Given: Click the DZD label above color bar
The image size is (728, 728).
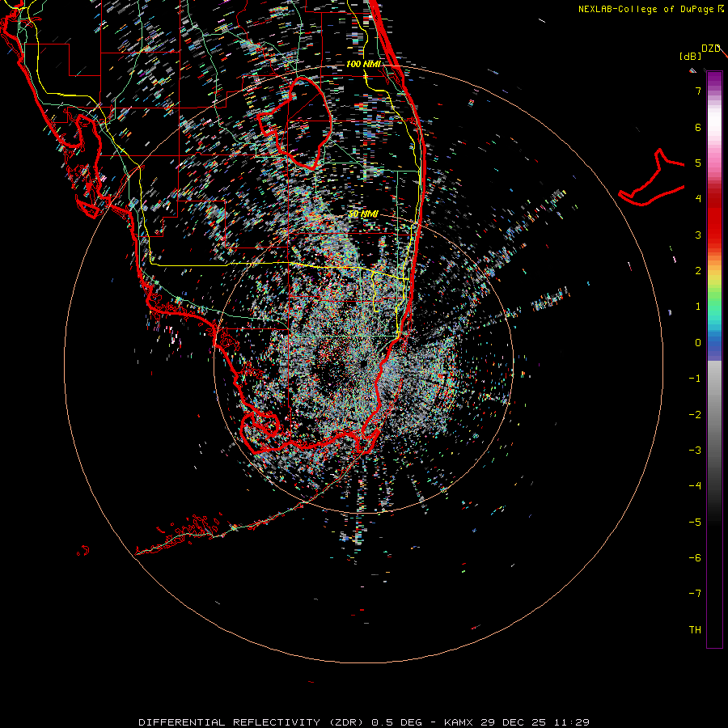Looking at the screenshot, I should [711, 49].
